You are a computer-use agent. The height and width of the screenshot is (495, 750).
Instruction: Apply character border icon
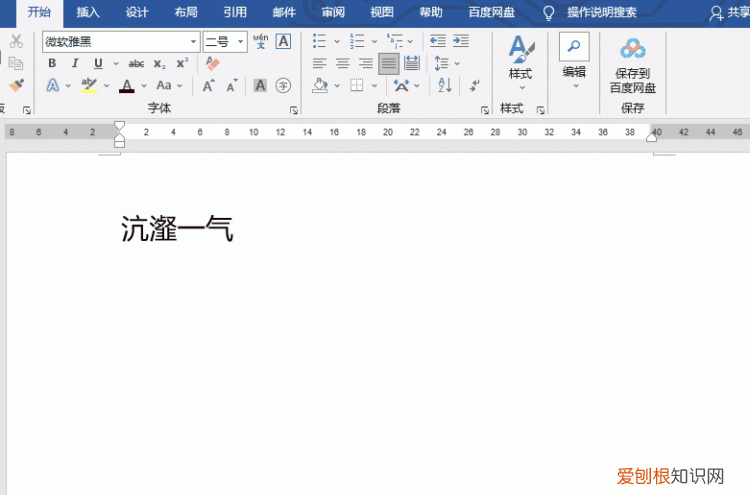click(x=283, y=41)
